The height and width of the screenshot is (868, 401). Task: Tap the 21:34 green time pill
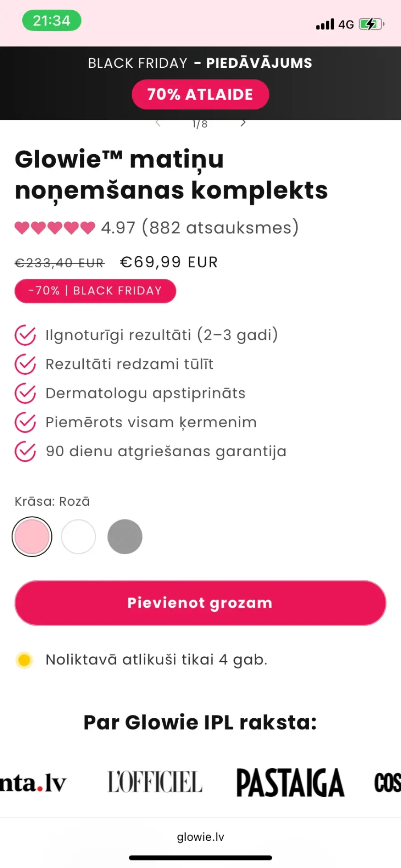click(52, 20)
